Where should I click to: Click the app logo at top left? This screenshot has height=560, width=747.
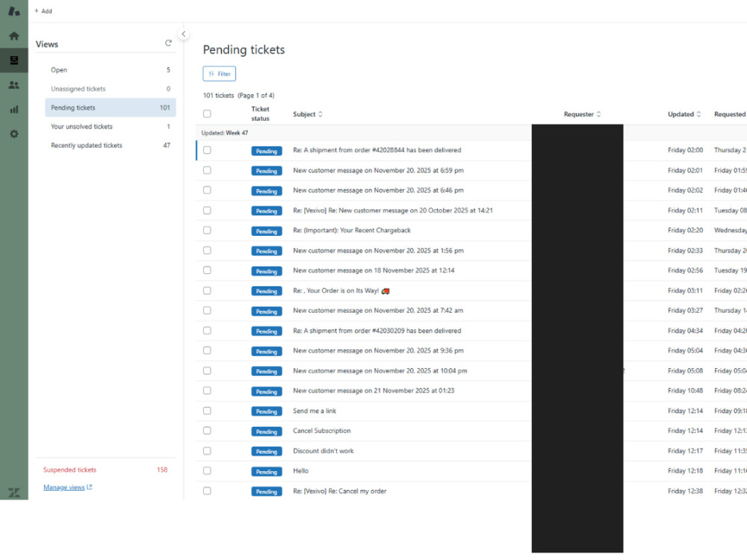tap(13, 11)
